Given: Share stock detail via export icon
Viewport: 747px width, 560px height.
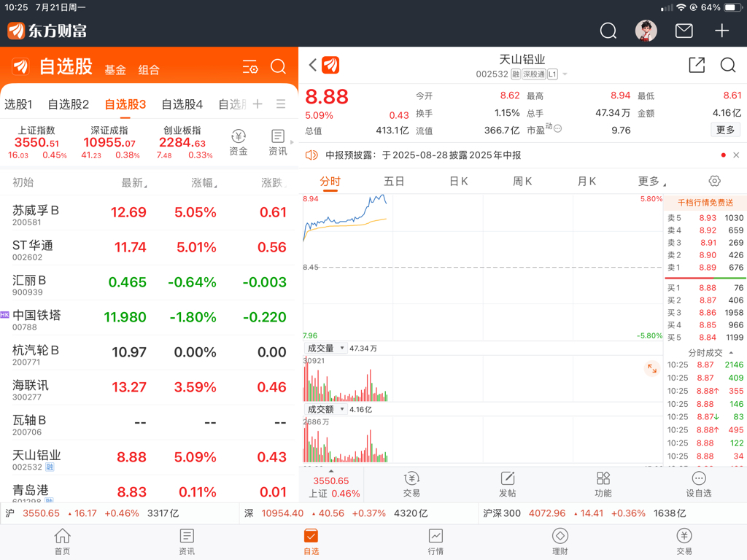Looking at the screenshot, I should coord(697,65).
